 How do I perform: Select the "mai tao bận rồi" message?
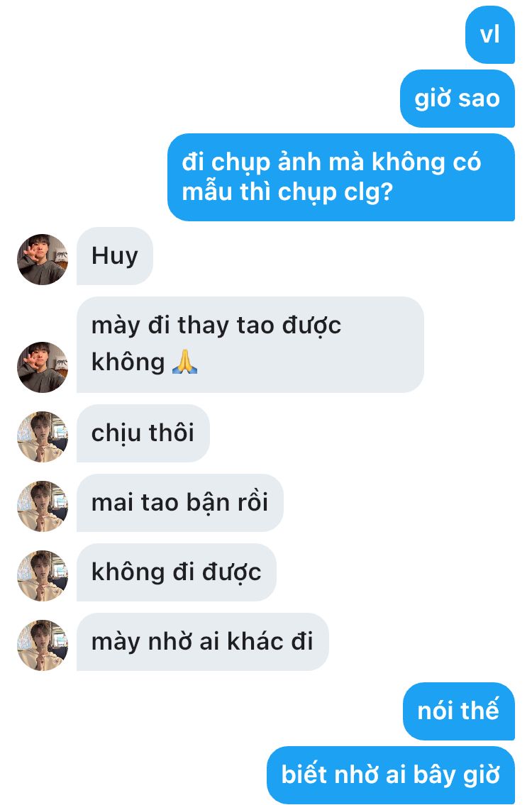pyautogui.click(x=179, y=503)
